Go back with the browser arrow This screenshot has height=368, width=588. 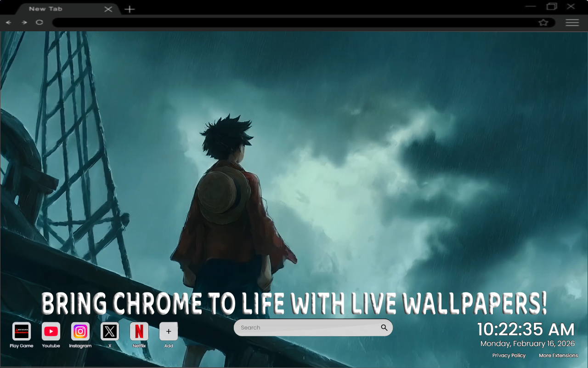[x=8, y=23]
